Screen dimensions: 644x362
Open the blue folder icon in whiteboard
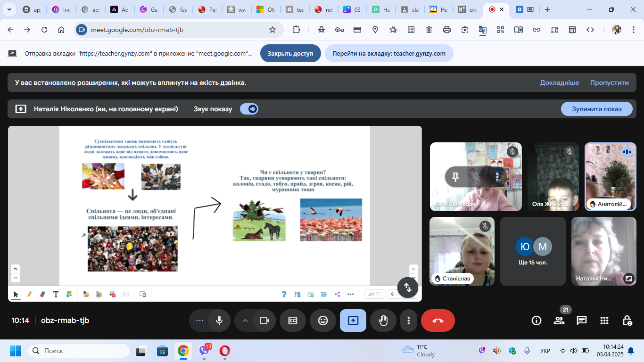[324, 294]
